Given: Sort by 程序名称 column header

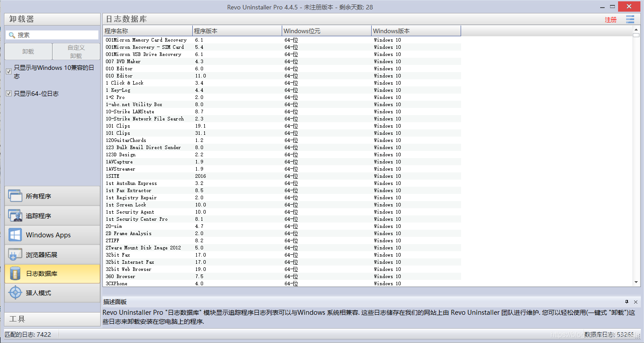Looking at the screenshot, I should [148, 31].
